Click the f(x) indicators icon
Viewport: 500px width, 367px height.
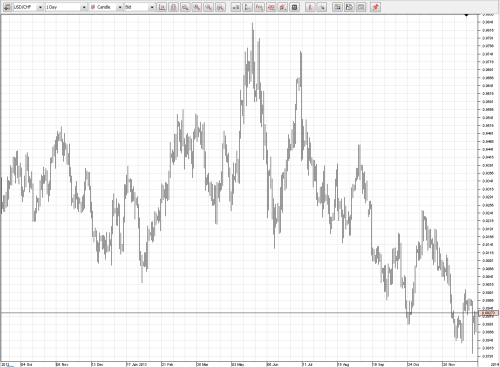[x=259, y=7]
